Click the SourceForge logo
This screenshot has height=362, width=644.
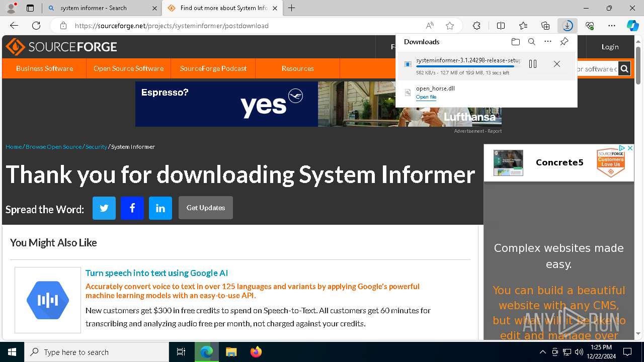tap(61, 47)
